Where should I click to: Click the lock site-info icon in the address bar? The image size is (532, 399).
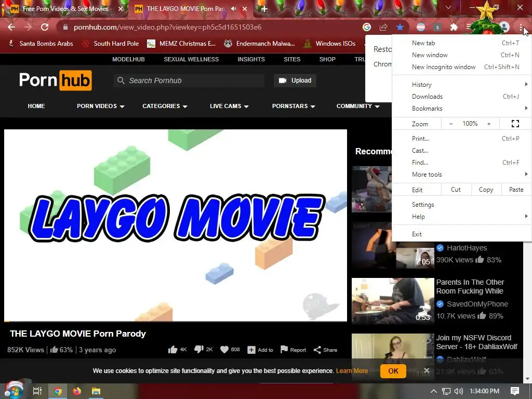[65, 27]
